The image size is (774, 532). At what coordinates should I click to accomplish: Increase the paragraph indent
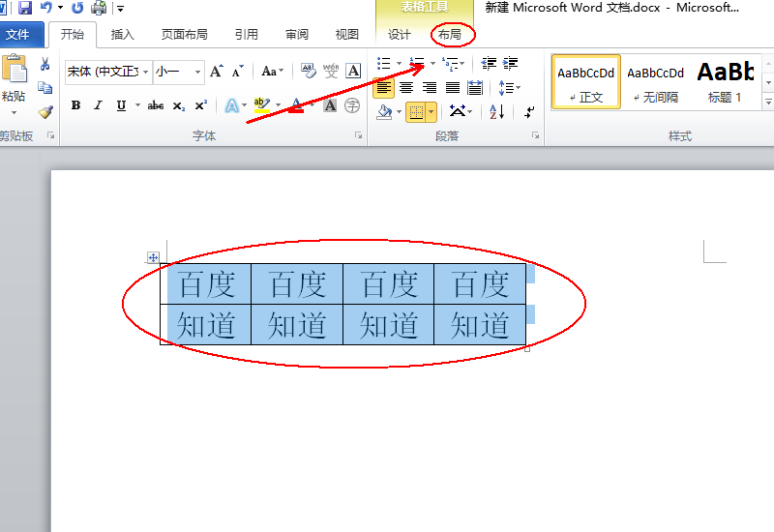pos(511,63)
